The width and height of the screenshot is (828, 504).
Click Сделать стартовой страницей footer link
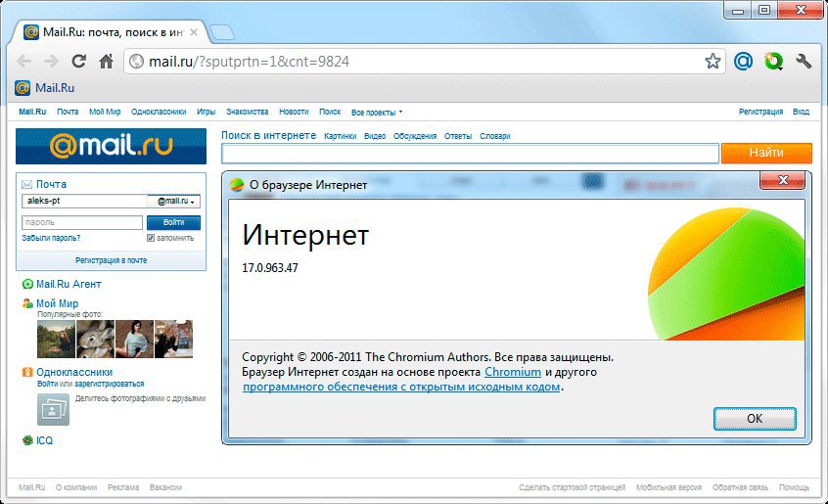point(572,487)
